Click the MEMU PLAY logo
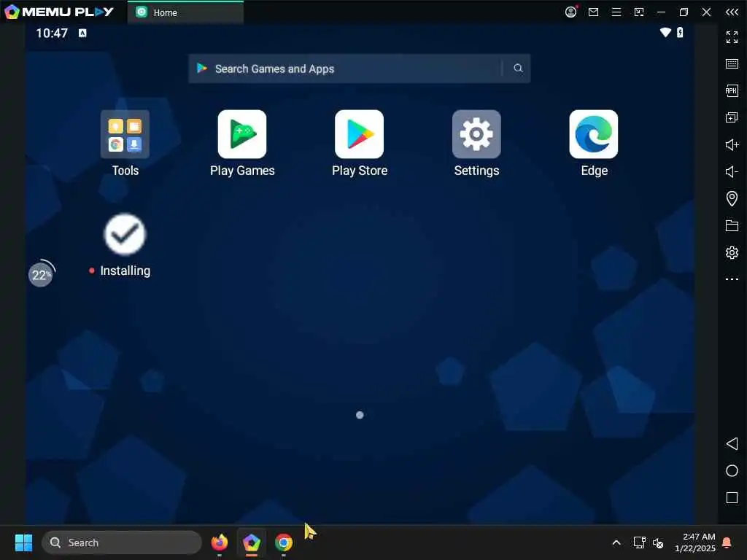 tap(59, 12)
